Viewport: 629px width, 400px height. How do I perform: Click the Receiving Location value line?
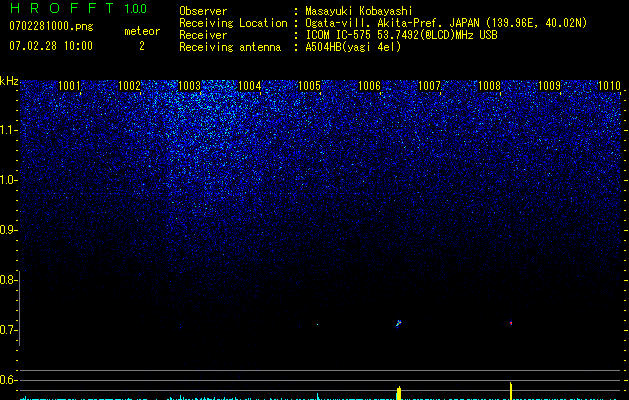(446, 23)
